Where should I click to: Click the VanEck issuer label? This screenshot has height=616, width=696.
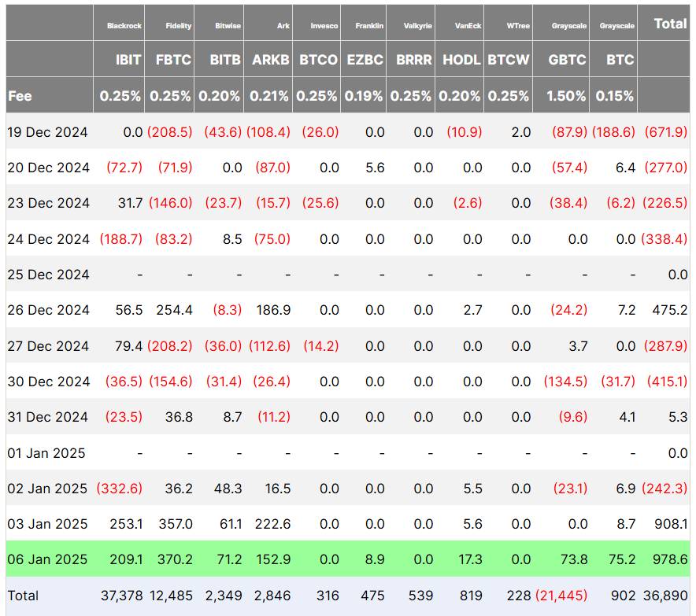(468, 26)
